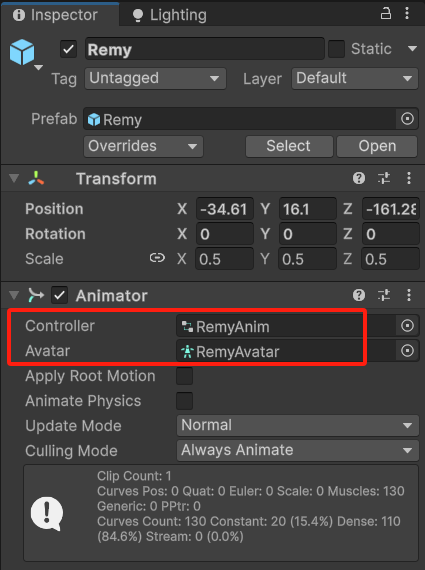Switch to the Lighting tab
The image size is (425, 570).
(169, 15)
